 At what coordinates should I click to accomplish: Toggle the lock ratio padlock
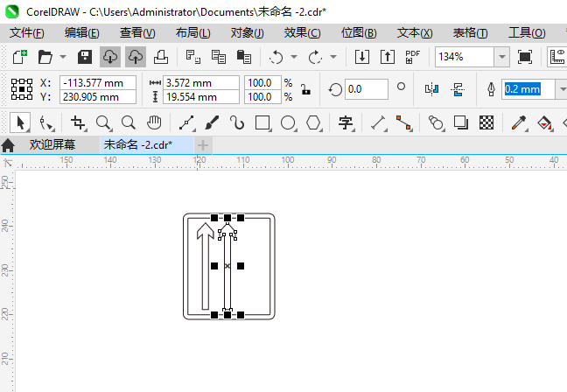point(306,89)
